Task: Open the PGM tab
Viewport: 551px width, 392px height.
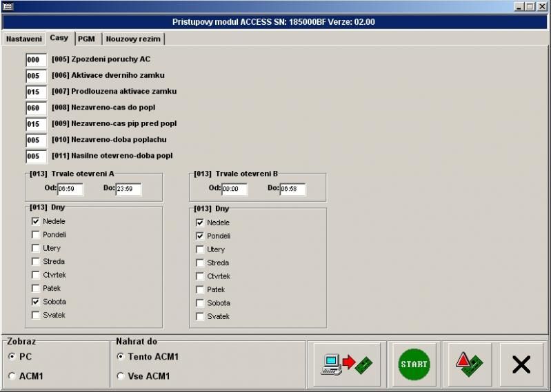Action: 86,39
